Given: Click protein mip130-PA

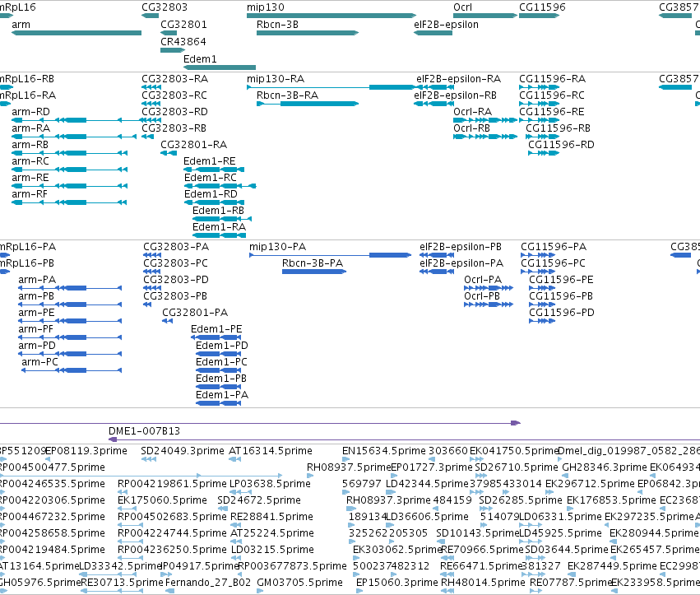Looking at the screenshot, I should 331,255.
